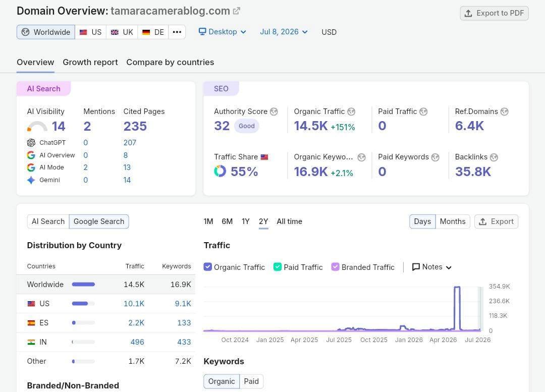Click the globe icon next to Paid Traffic
Viewport: 545px width, 392px height.
(x=423, y=111)
